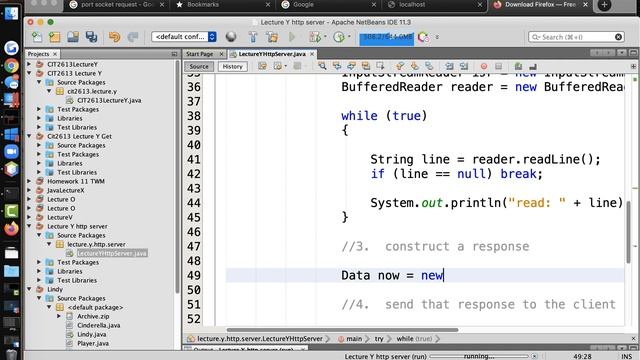Open Firefox from the dock
Screen dimensions: 640x360
(x=11, y=229)
